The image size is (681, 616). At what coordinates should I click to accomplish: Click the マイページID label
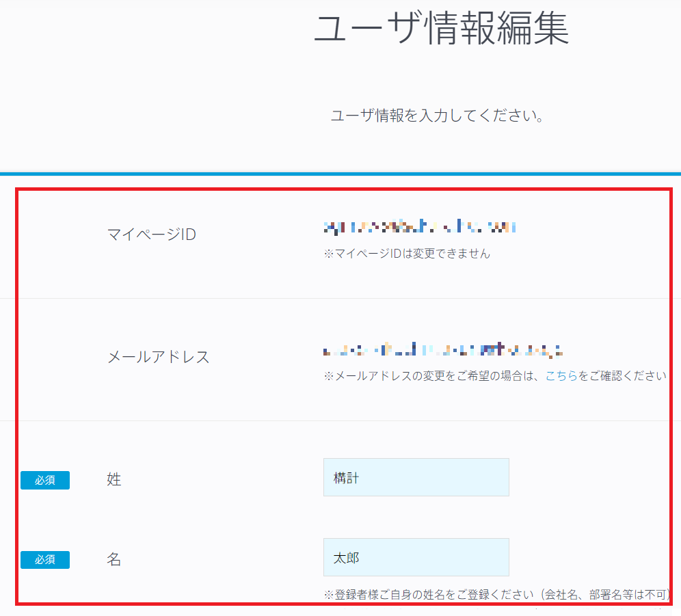point(152,235)
